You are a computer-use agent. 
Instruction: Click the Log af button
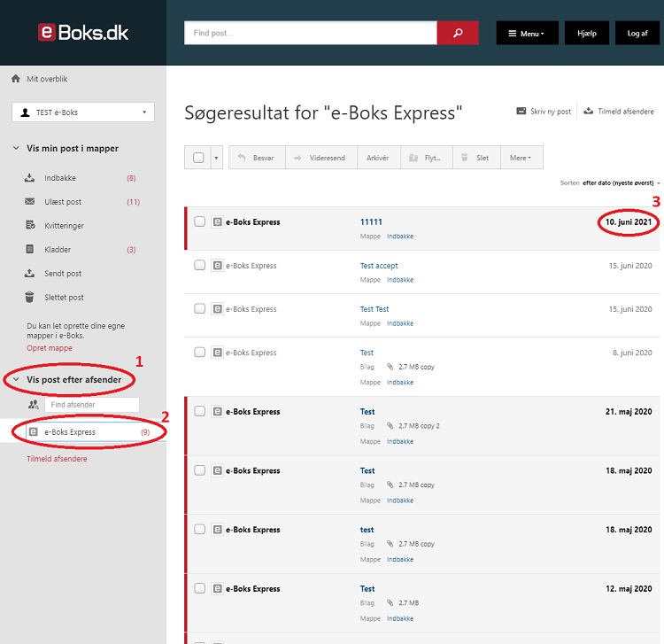(x=637, y=33)
